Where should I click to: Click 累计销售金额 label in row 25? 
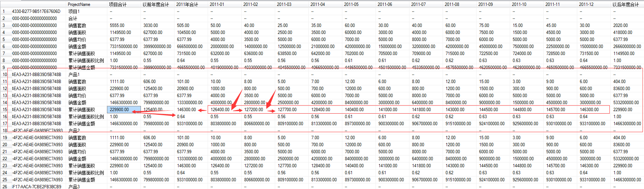[82, 180]
